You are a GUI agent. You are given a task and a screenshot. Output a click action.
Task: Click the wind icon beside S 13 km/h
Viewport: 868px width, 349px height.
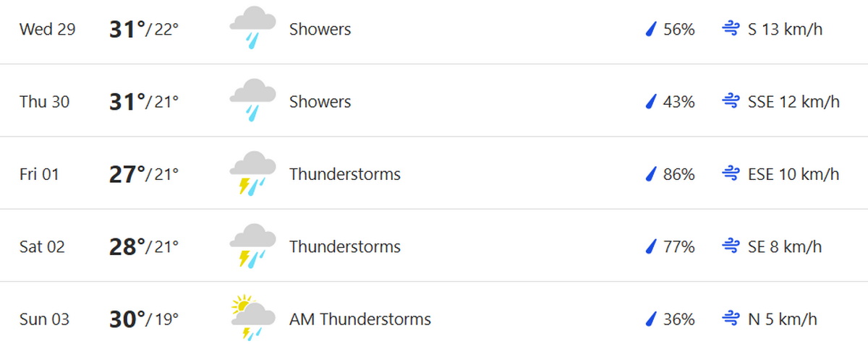(731, 30)
